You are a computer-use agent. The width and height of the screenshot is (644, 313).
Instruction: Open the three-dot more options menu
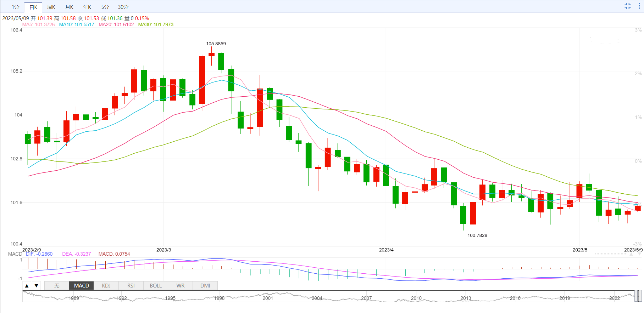[x=639, y=6]
